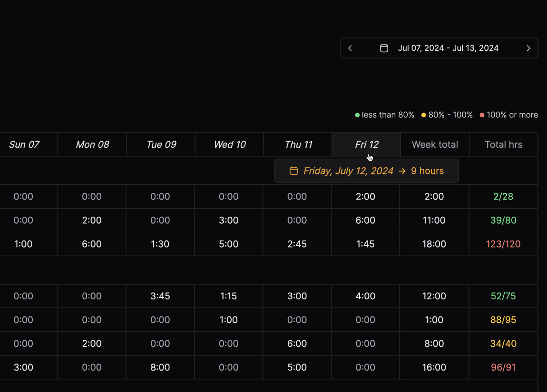This screenshot has width=547, height=392.
Task: Click the Week total column header
Action: click(435, 144)
